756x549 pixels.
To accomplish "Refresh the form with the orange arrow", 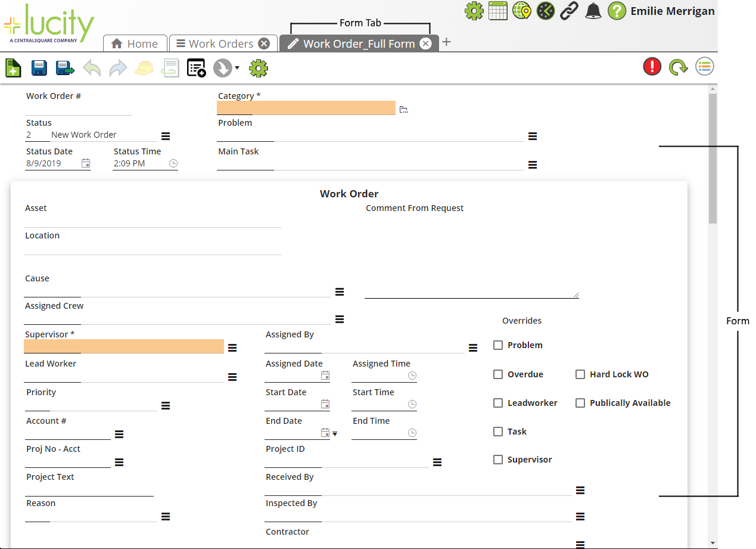I will 678,66.
